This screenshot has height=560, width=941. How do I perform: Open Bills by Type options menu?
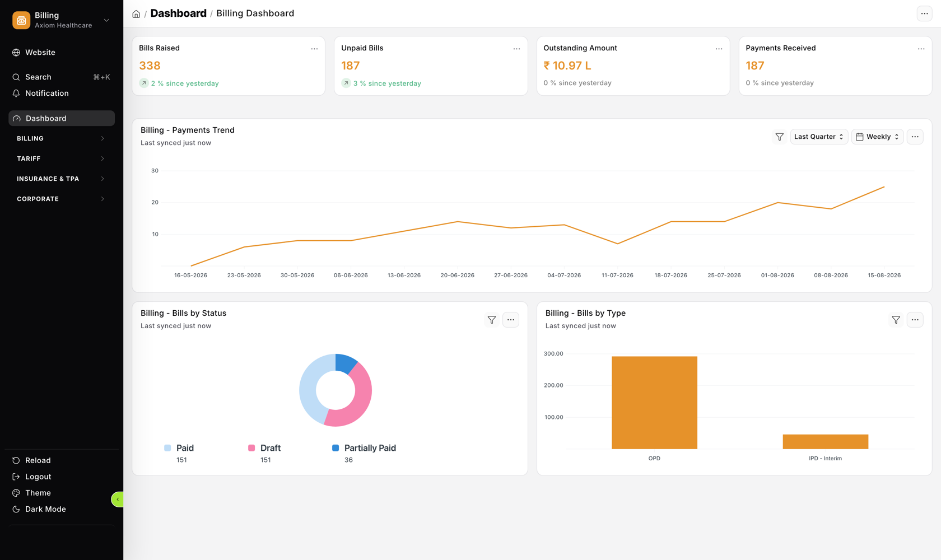point(915,320)
